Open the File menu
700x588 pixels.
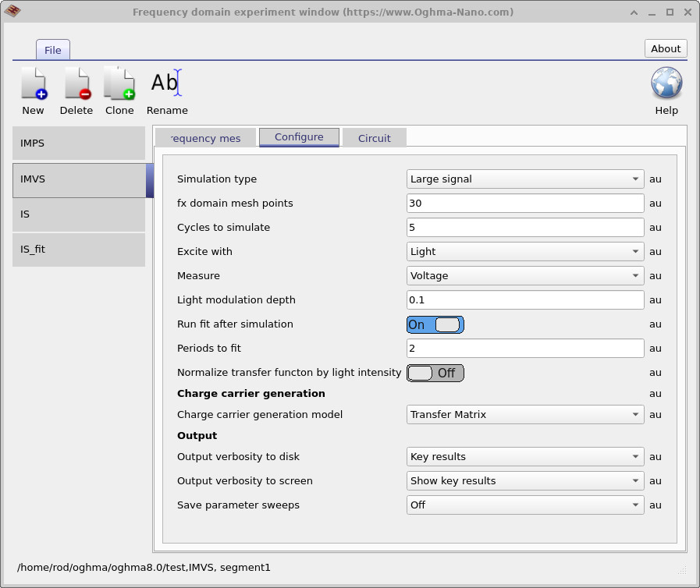click(52, 49)
